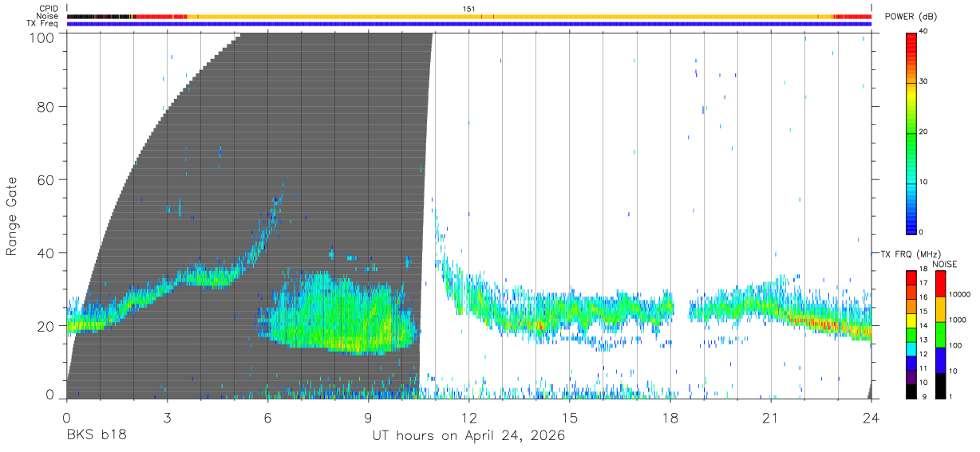Click the cyan segment of TX FRQ colorbar
980x452 pixels.
(911, 348)
